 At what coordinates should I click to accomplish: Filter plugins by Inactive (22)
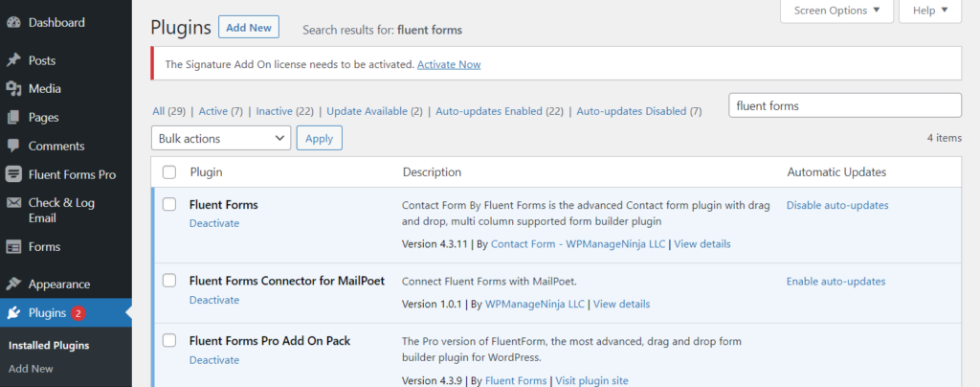(284, 111)
